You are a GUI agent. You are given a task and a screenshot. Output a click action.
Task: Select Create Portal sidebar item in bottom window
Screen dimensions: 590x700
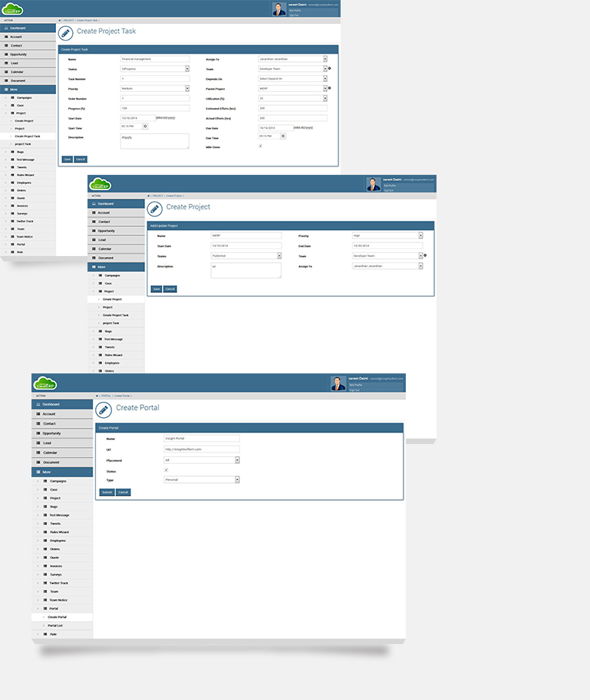[x=62, y=617]
